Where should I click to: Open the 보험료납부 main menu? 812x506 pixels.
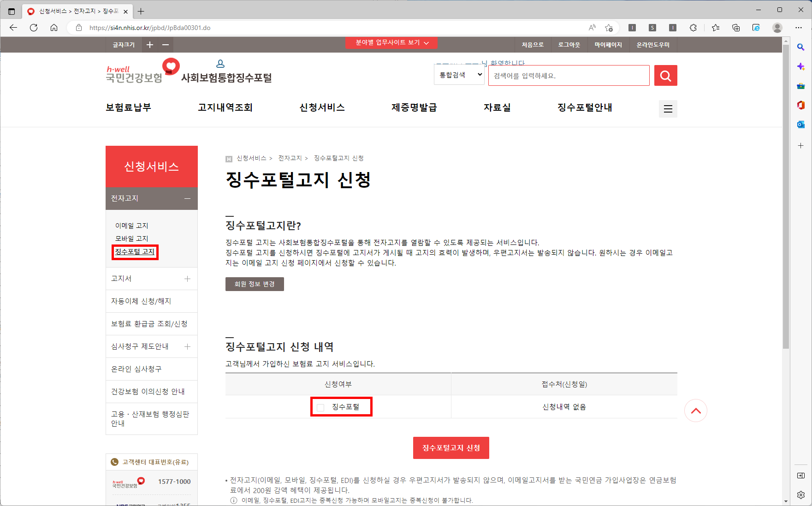coord(129,107)
